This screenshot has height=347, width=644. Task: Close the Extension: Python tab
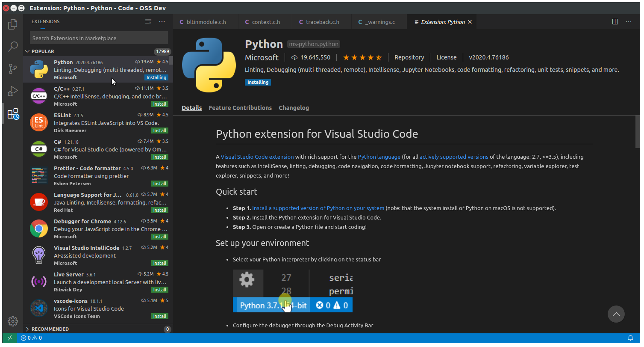point(470,22)
